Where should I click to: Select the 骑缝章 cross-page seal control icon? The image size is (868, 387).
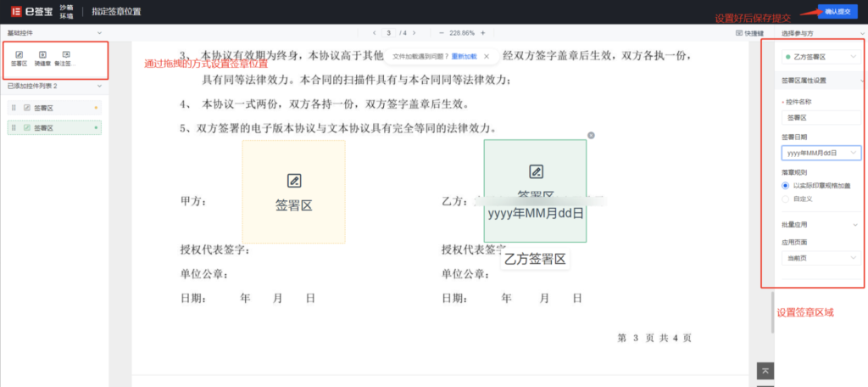point(42,55)
